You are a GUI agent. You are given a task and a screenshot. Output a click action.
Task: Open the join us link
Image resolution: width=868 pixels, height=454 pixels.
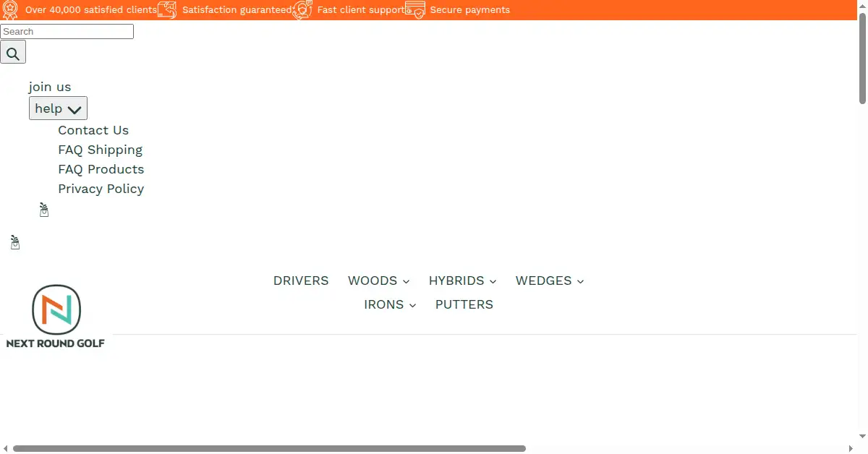(x=50, y=87)
